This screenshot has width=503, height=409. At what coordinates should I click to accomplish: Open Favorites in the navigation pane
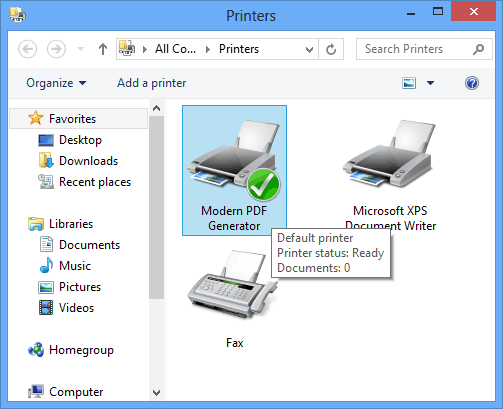(x=78, y=119)
